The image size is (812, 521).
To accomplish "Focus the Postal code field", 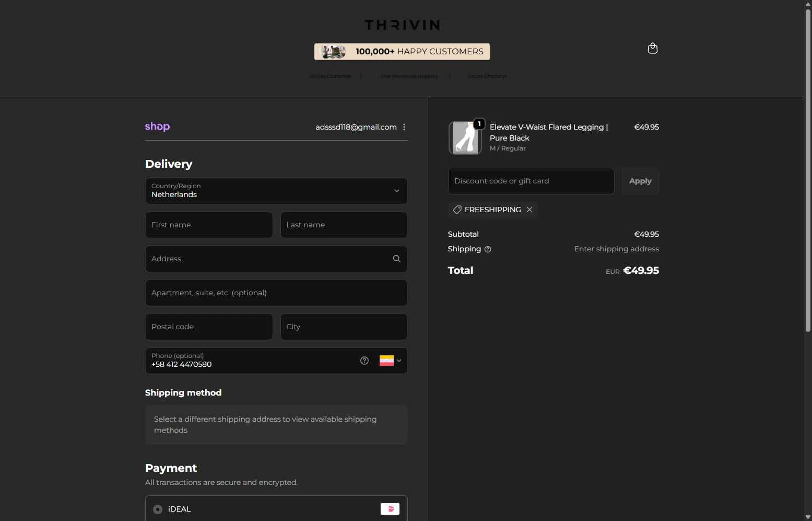I will (209, 327).
